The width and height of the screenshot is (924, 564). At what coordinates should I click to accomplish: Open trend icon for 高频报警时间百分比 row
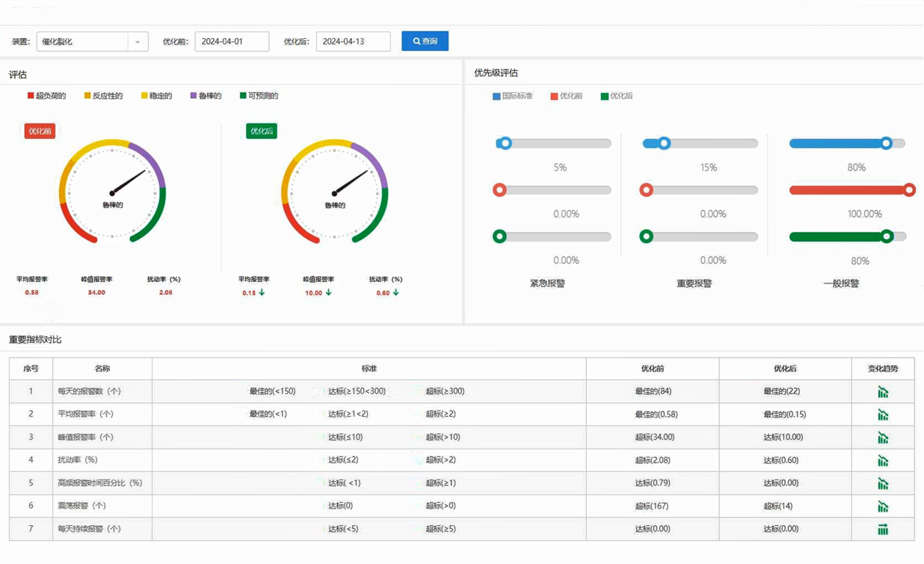[x=883, y=484]
